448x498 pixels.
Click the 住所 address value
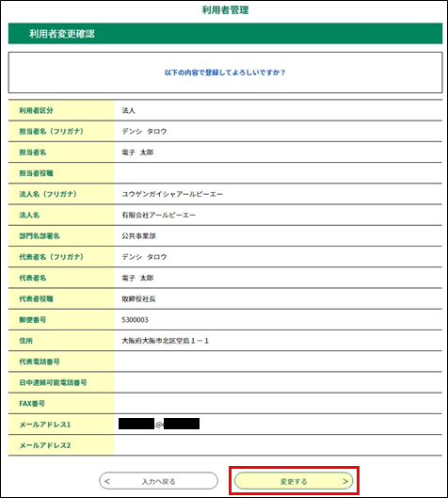pos(165,341)
